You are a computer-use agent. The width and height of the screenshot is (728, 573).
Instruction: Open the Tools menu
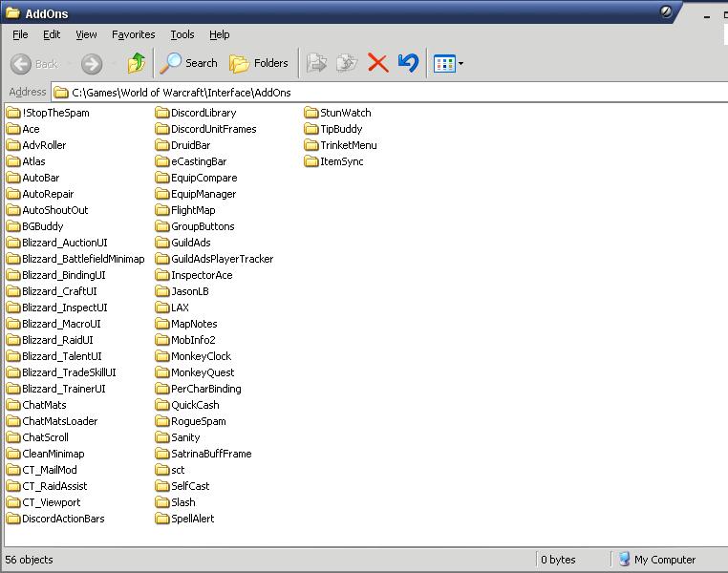click(x=182, y=34)
